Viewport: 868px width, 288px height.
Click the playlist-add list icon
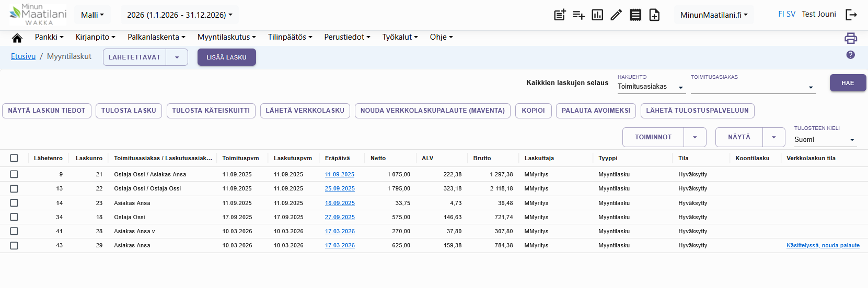point(578,15)
